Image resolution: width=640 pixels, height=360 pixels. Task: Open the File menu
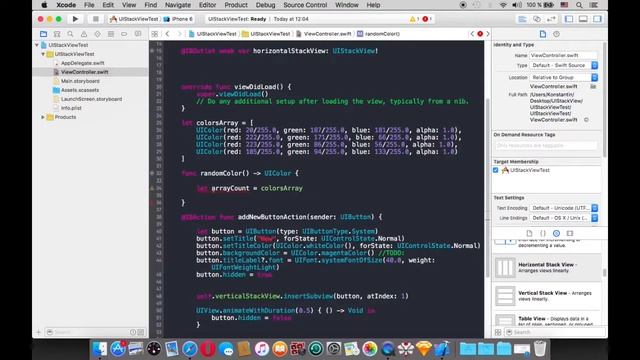pyautogui.click(x=89, y=5)
